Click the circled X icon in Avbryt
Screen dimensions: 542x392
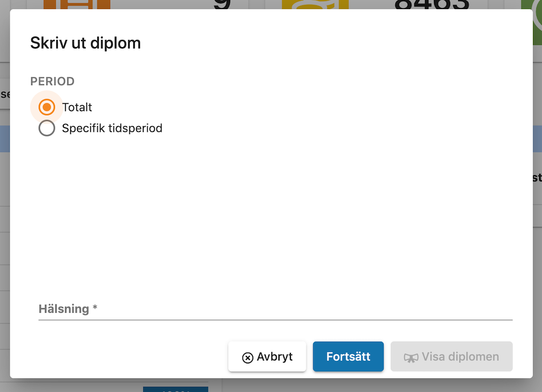click(248, 358)
